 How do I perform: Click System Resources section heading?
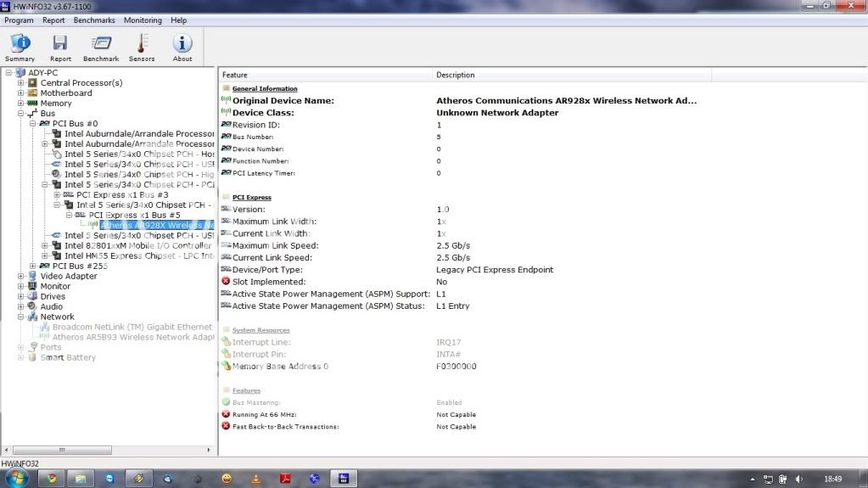[260, 330]
